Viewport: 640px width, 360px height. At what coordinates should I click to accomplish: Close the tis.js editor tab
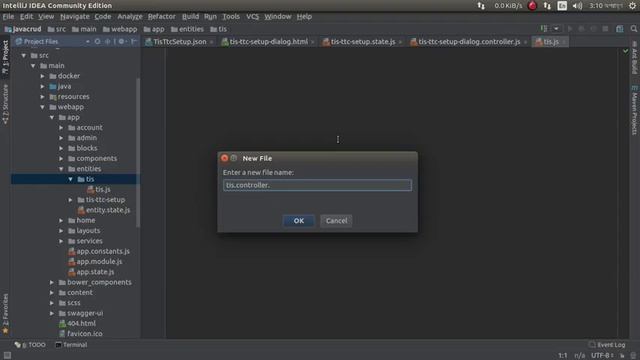pyautogui.click(x=564, y=42)
